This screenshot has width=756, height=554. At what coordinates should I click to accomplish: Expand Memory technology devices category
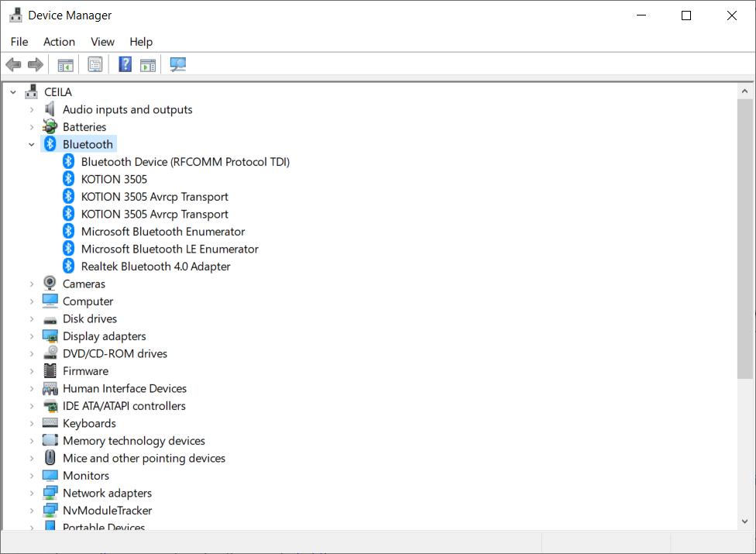(32, 441)
